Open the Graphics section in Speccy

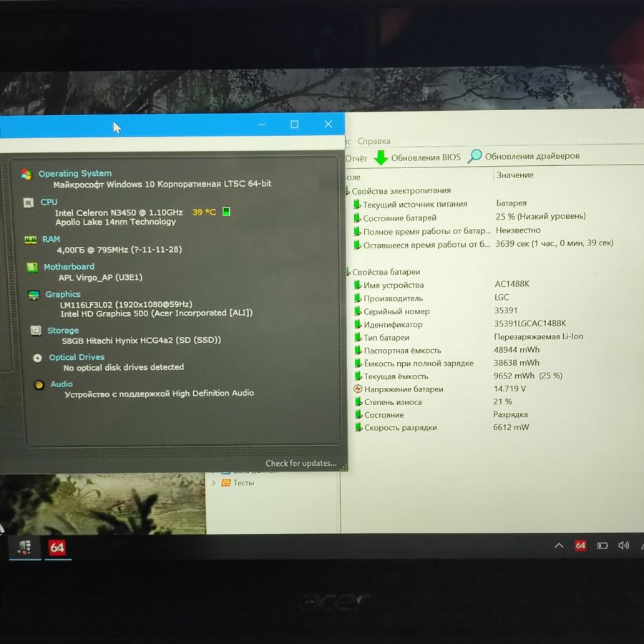(x=63, y=294)
